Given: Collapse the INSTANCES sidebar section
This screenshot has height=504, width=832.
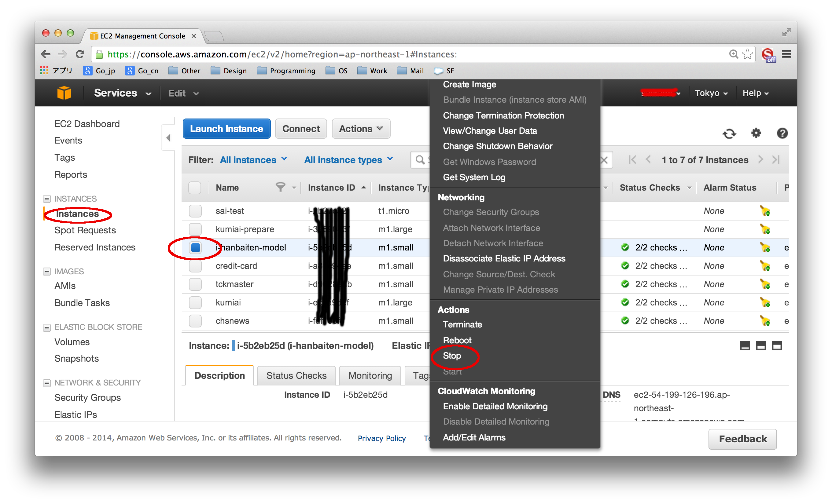Looking at the screenshot, I should point(47,199).
